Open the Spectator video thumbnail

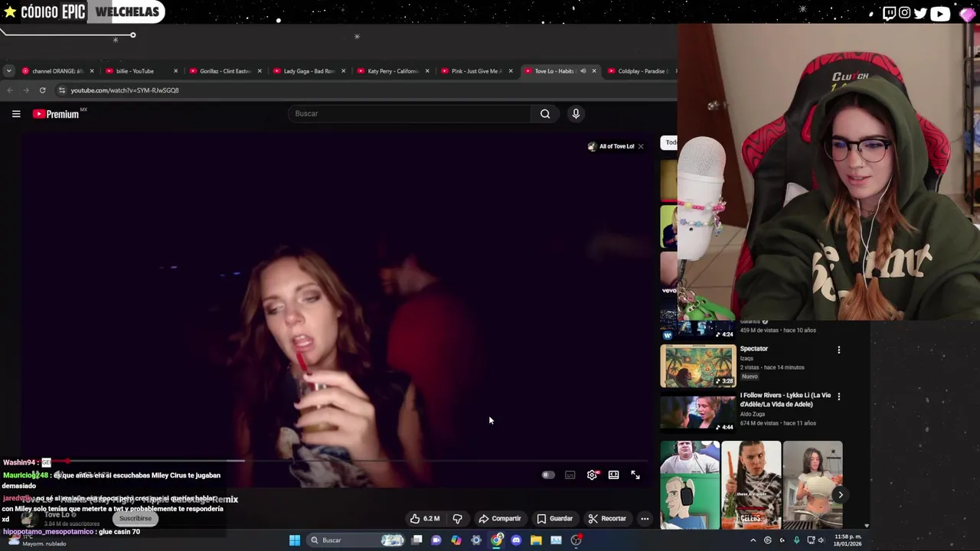(x=697, y=367)
